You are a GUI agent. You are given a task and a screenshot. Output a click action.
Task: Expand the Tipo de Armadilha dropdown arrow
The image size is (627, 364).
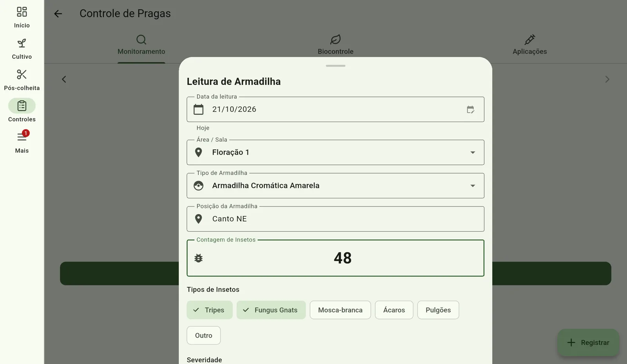point(473,186)
